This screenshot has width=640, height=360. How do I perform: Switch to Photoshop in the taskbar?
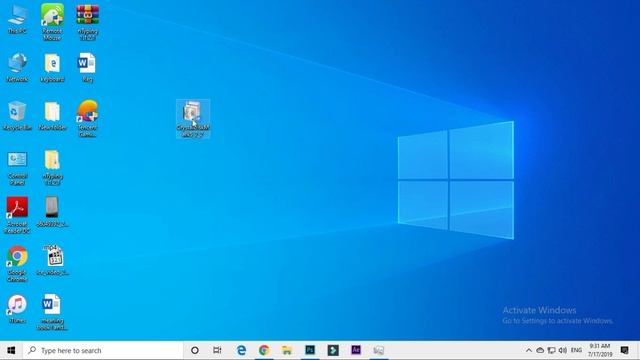pos(310,350)
